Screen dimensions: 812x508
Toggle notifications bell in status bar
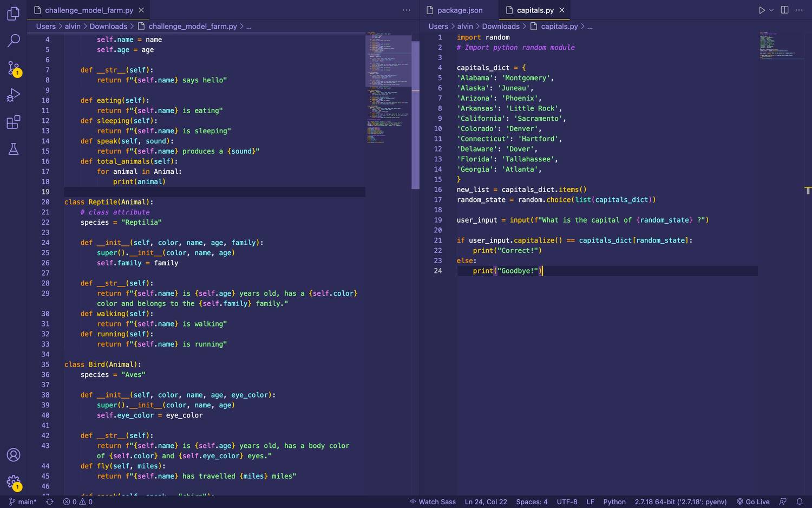point(799,502)
